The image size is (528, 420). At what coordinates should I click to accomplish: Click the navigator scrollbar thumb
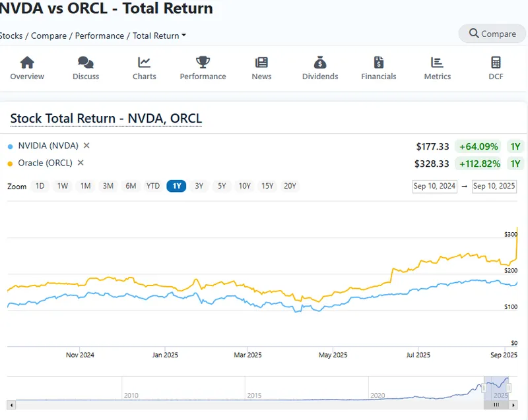point(496,405)
